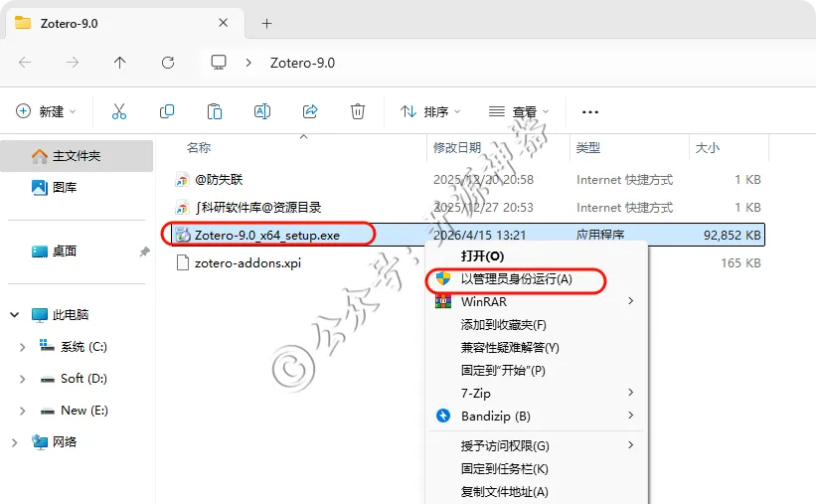Click the Bandizip icon in context menu
The image size is (816, 504).
click(x=443, y=416)
